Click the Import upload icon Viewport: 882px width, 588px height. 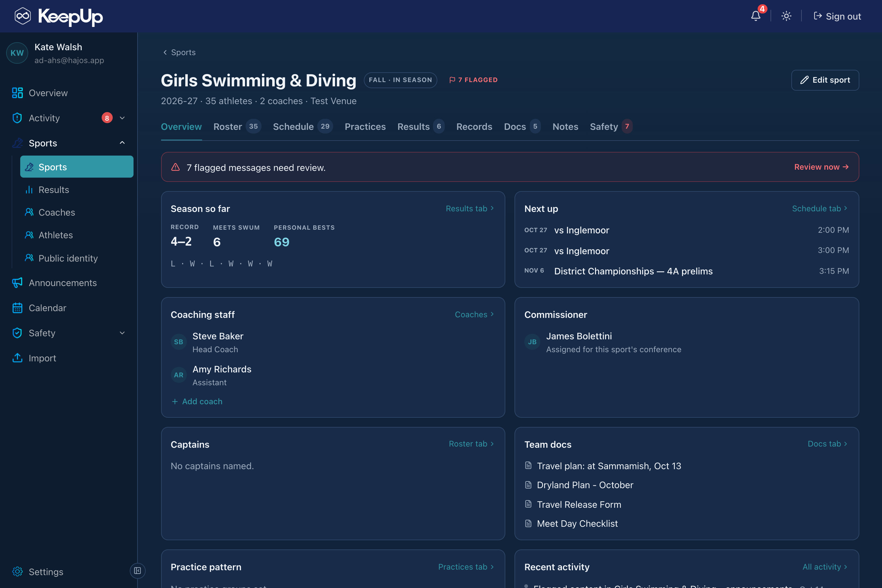pos(17,358)
